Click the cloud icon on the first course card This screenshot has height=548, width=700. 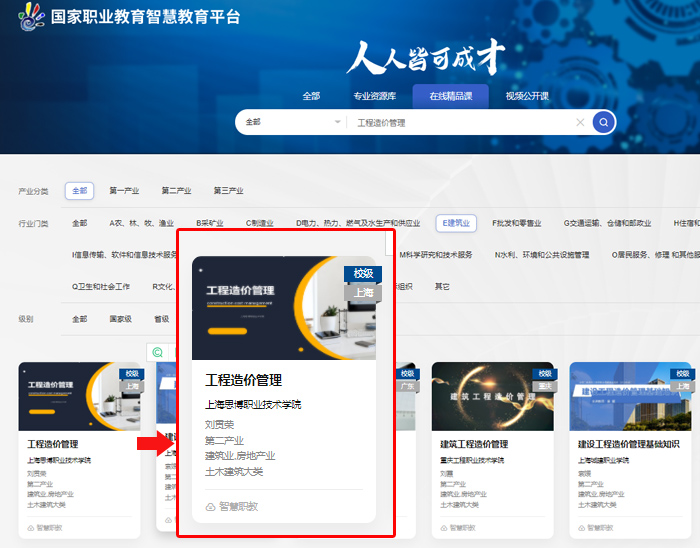(x=30, y=527)
